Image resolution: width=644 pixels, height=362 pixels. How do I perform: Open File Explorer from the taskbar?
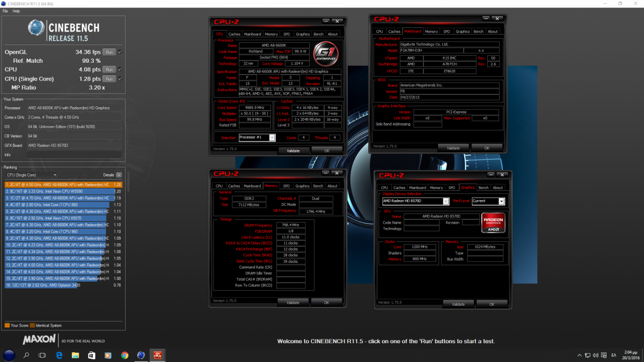[75, 355]
